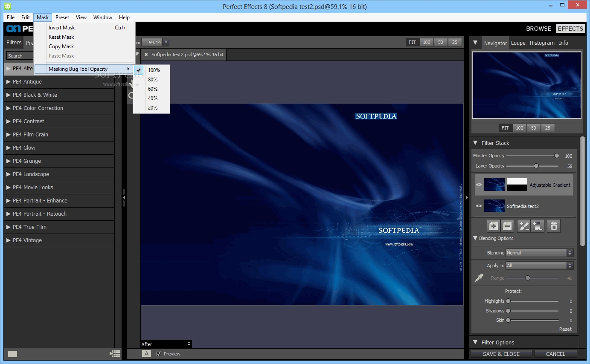This screenshot has height=364, width=590.
Task: Select 100% masking bug opacity
Action: tap(151, 70)
